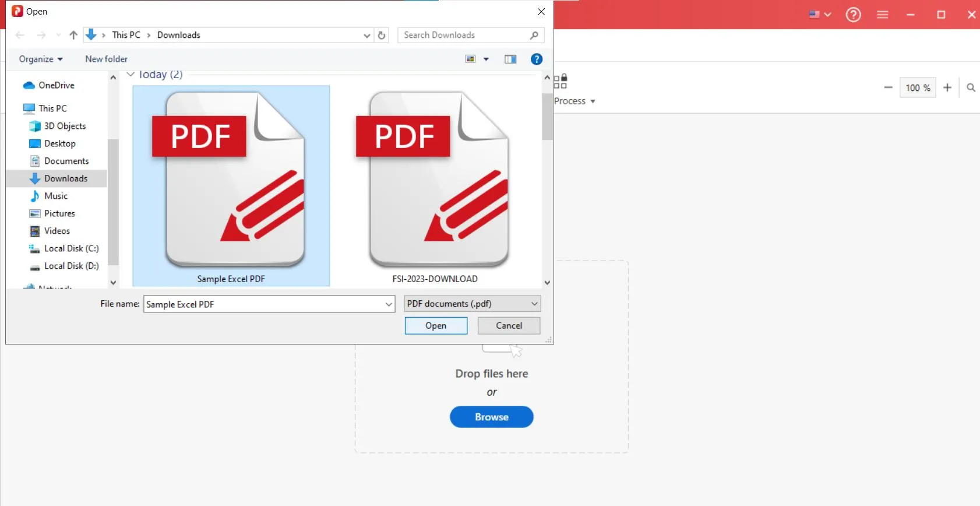Select Downloads in navigation pane
The height and width of the screenshot is (506, 980).
(57, 178)
